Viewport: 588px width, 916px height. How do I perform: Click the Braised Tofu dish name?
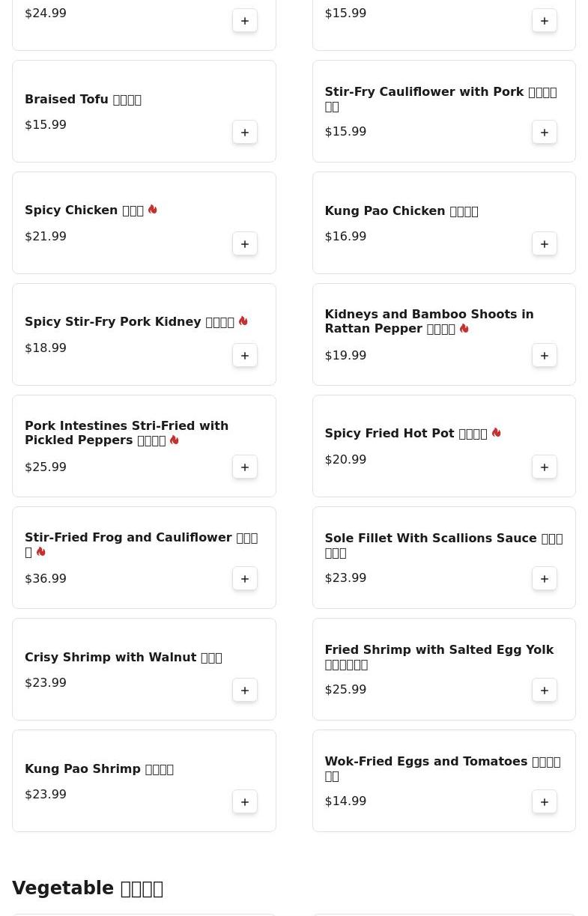pos(82,100)
